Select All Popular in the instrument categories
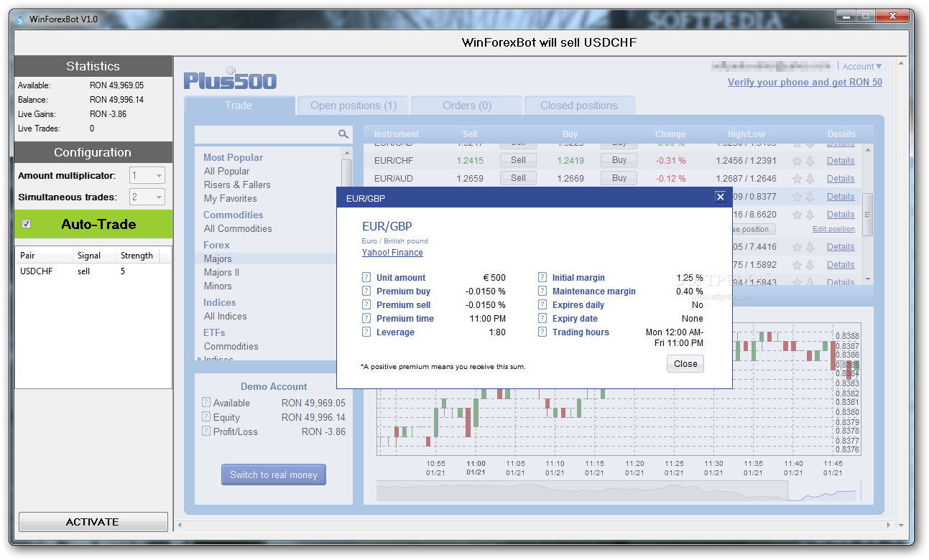929x560 pixels. (x=227, y=171)
